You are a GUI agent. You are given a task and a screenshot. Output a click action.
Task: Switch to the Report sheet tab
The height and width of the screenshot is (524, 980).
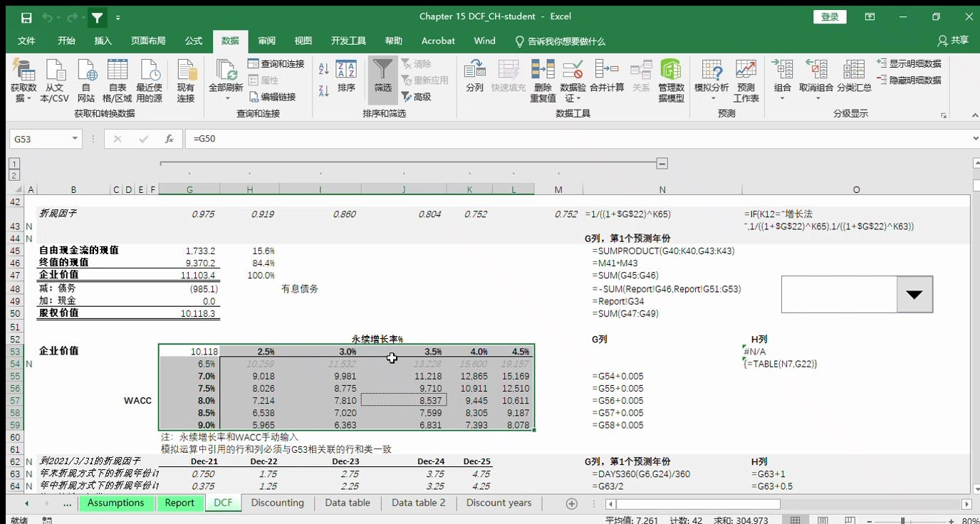click(x=179, y=503)
